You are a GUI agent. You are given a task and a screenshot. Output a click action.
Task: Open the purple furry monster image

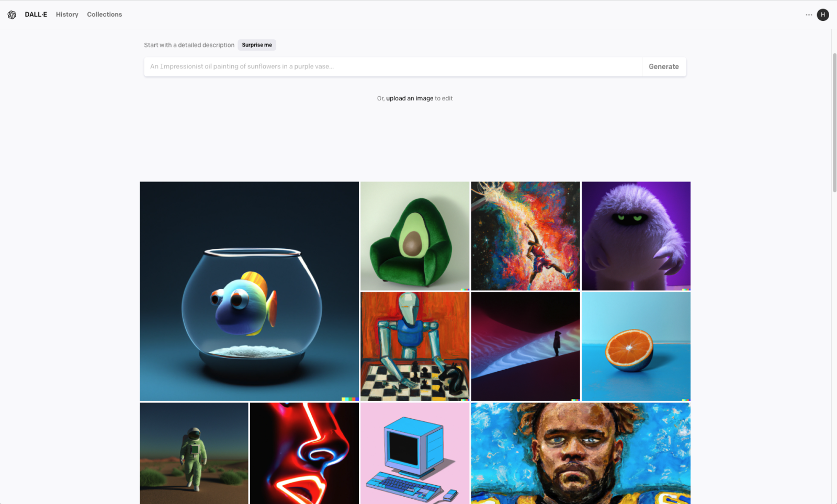[636, 236]
